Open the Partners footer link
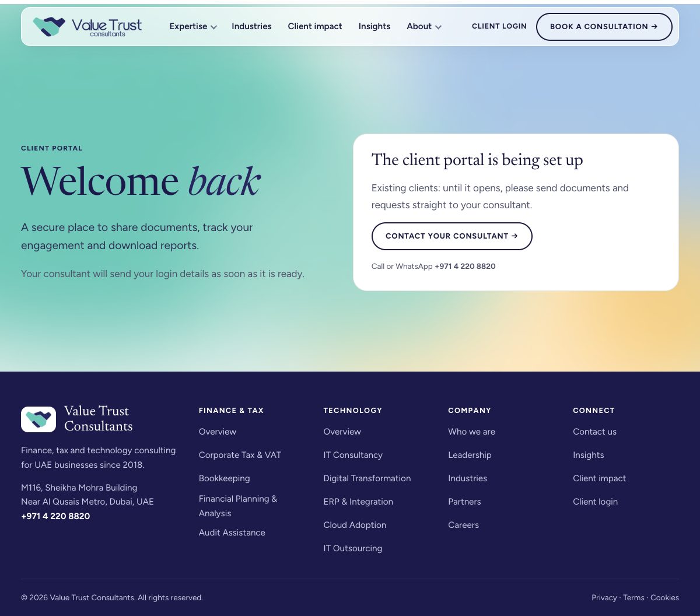This screenshot has height=616, width=700. click(464, 502)
